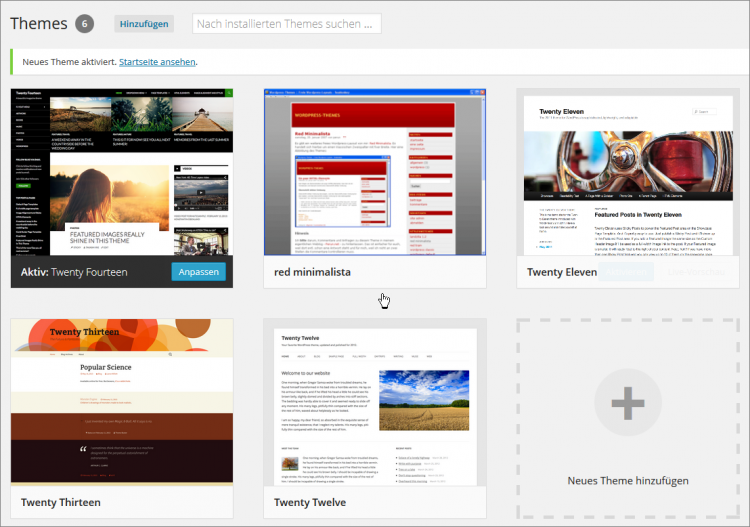Click the Neues Theme hinzufügen label

[627, 481]
